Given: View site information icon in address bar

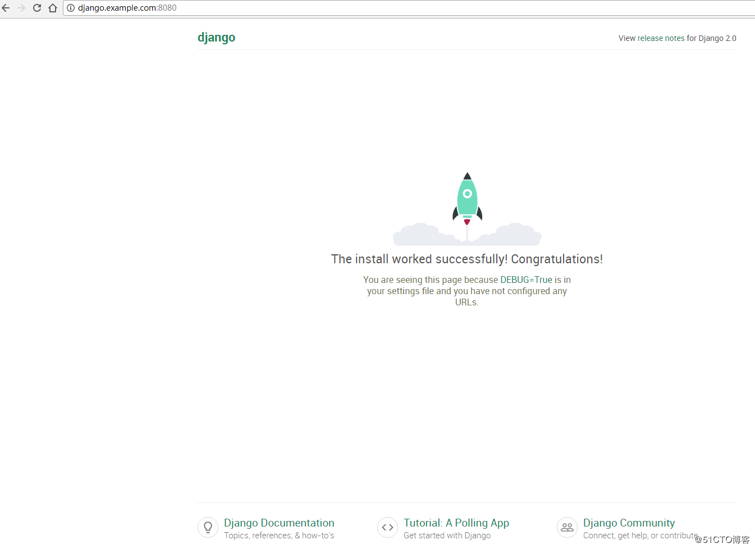Looking at the screenshot, I should [70, 8].
